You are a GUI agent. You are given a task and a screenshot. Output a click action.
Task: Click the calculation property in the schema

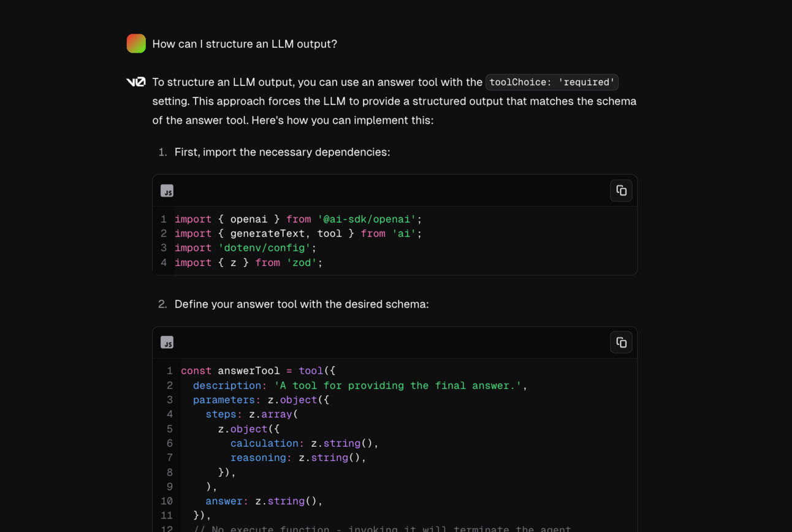(x=264, y=444)
